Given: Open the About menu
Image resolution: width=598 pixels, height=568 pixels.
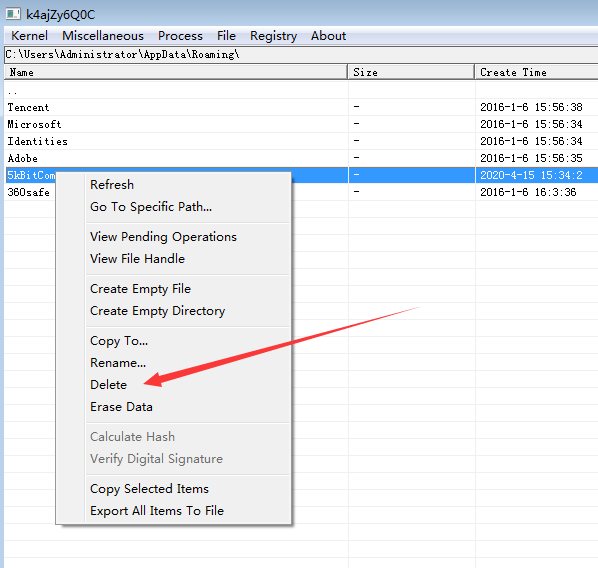Looking at the screenshot, I should (328, 36).
